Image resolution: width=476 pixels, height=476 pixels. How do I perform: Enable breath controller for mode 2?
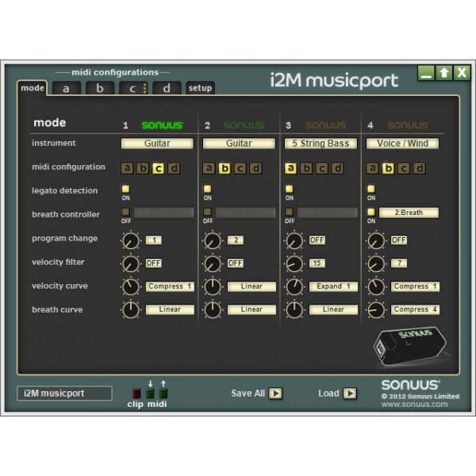click(x=207, y=212)
